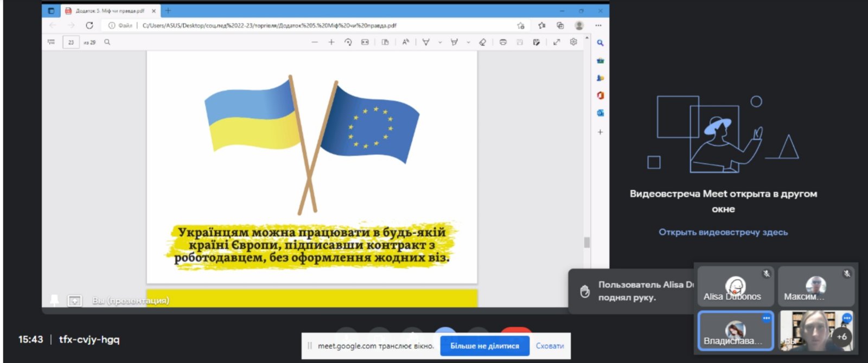Print the PDF document

click(503, 42)
